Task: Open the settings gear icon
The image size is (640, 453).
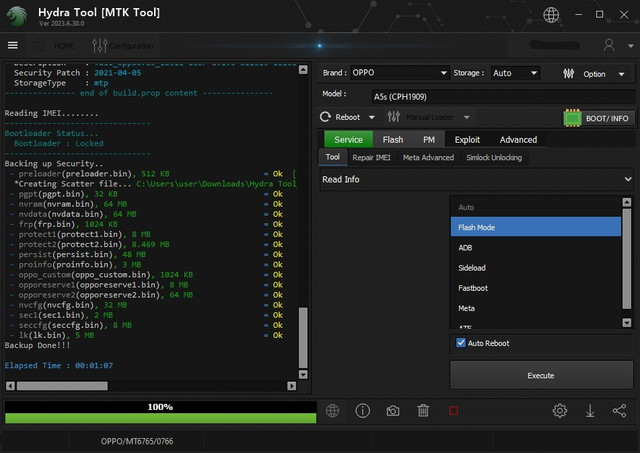Action: click(560, 411)
